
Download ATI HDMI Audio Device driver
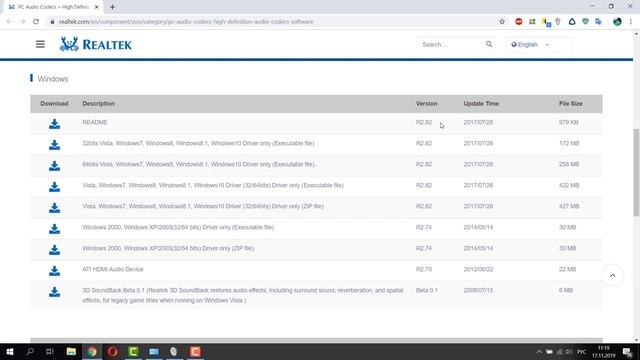pyautogui.click(x=54, y=271)
